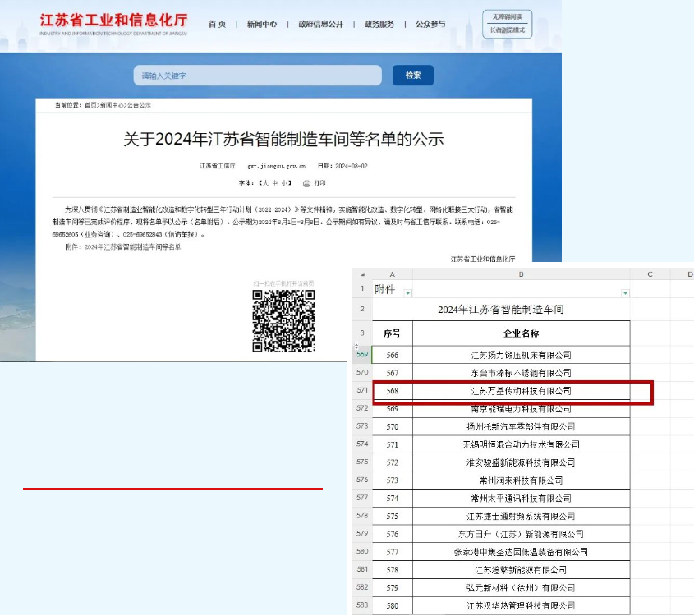Viewport: 694px width, 616px height.
Task: Select column A header in the spreadsheet
Action: coord(392,274)
